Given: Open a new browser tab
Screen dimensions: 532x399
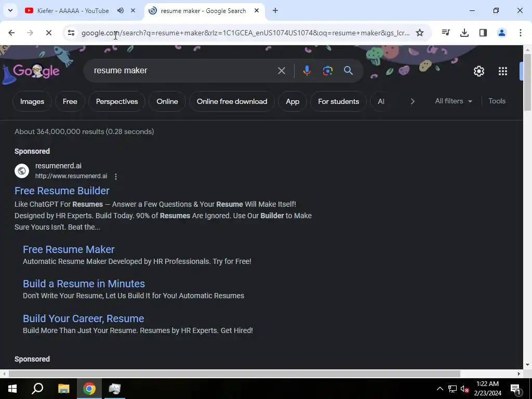Looking at the screenshot, I should [x=275, y=10].
